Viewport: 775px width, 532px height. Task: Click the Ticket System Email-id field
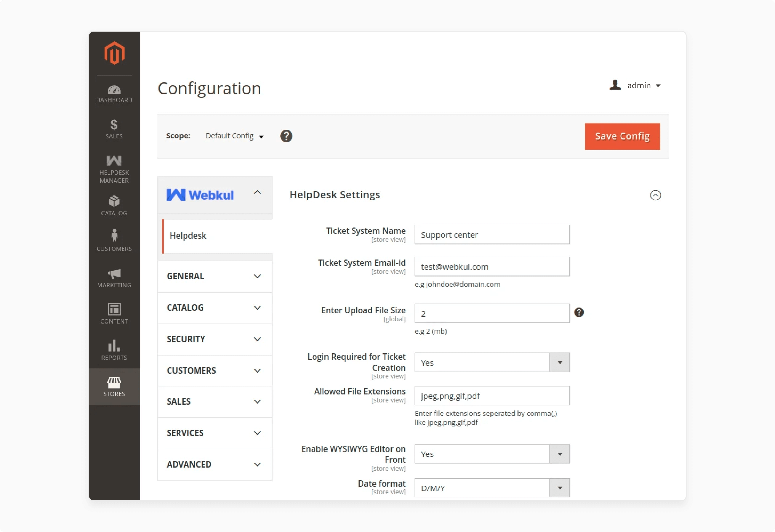tap(492, 266)
